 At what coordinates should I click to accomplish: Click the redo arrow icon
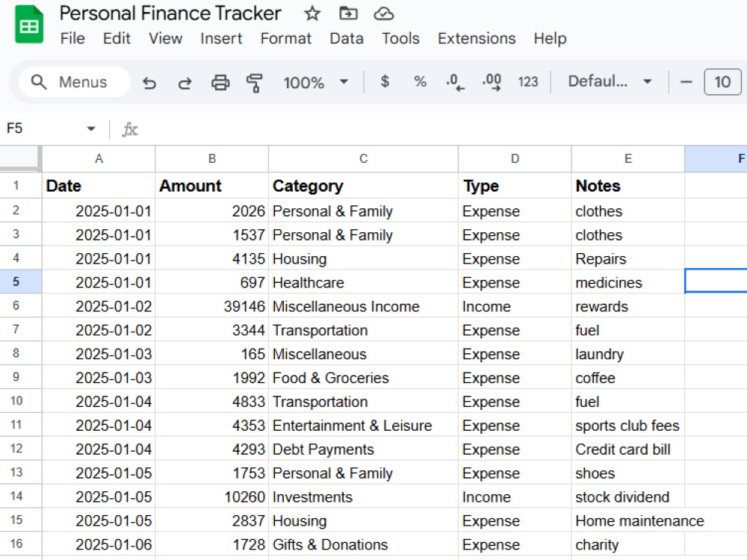click(x=185, y=83)
